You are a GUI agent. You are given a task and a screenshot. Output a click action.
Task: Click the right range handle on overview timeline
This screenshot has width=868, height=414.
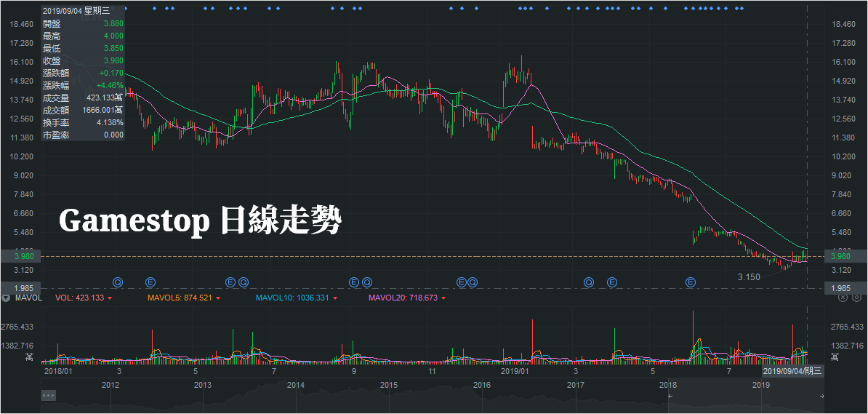tap(821, 396)
